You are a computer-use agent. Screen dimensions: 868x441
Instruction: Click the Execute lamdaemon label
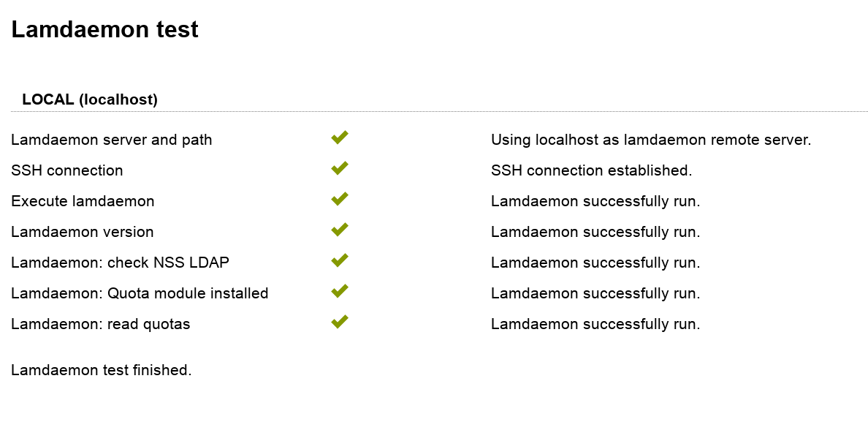[x=83, y=201]
